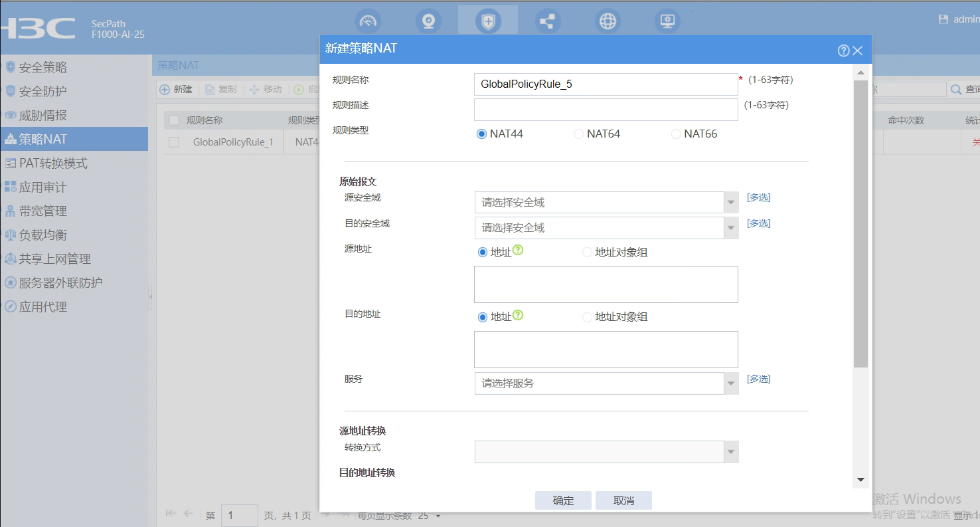Click the 源地址 text area
The image size is (980, 527).
606,284
